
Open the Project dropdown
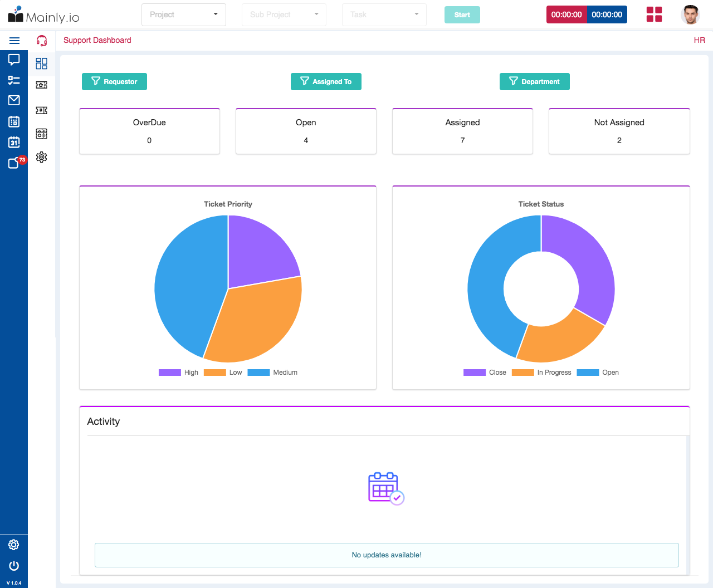click(x=184, y=14)
